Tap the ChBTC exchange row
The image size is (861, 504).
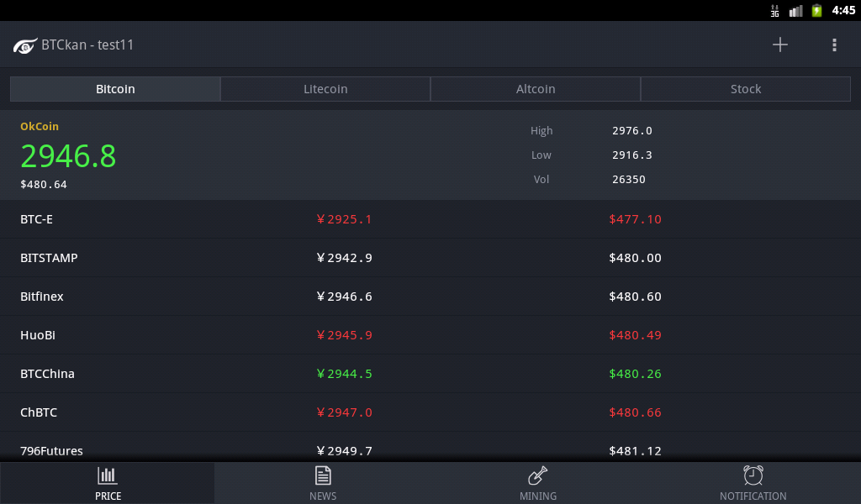tap(430, 412)
